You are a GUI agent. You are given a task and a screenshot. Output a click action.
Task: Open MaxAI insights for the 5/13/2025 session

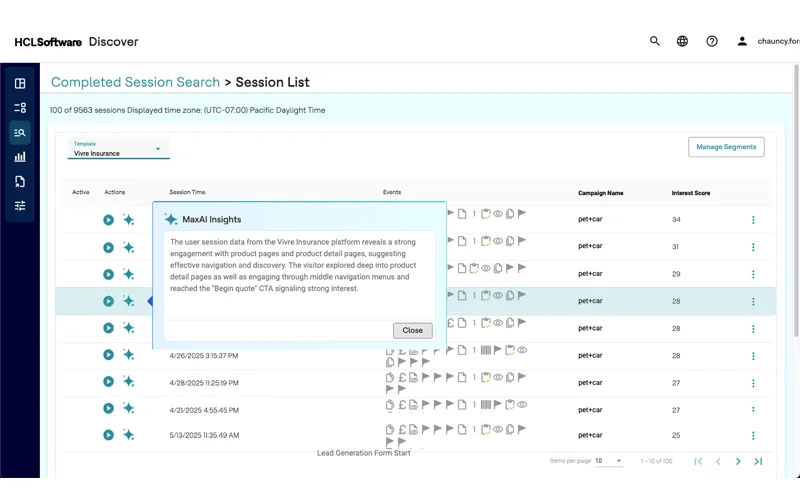[x=128, y=435]
